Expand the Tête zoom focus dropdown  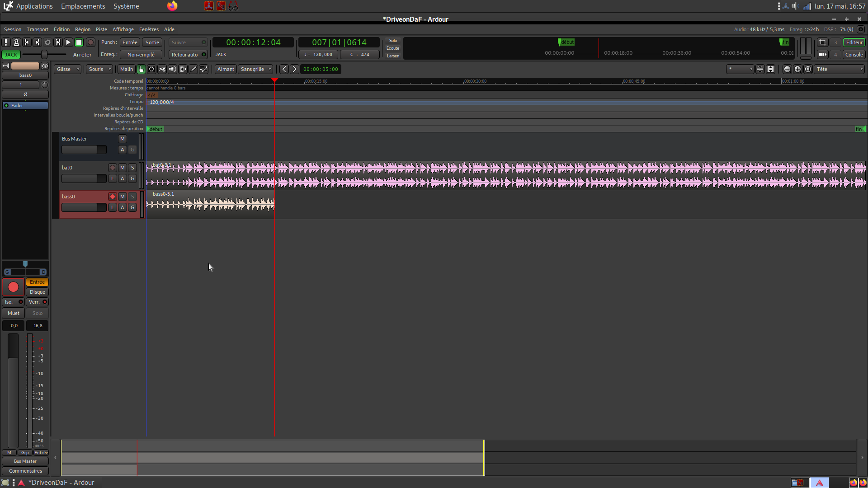coord(840,69)
